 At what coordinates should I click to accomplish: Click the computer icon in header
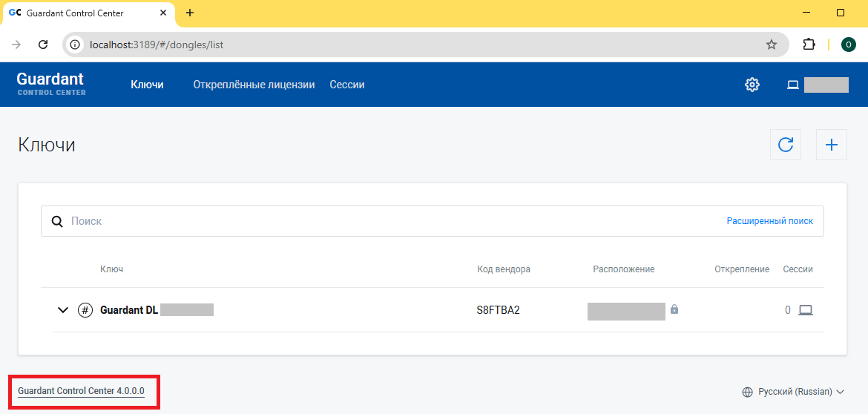click(792, 85)
